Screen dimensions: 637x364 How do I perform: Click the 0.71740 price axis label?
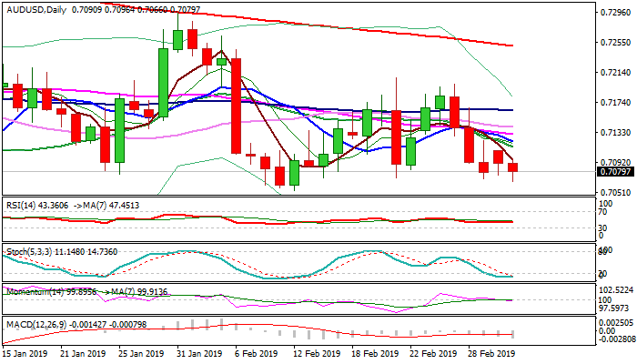pos(614,103)
